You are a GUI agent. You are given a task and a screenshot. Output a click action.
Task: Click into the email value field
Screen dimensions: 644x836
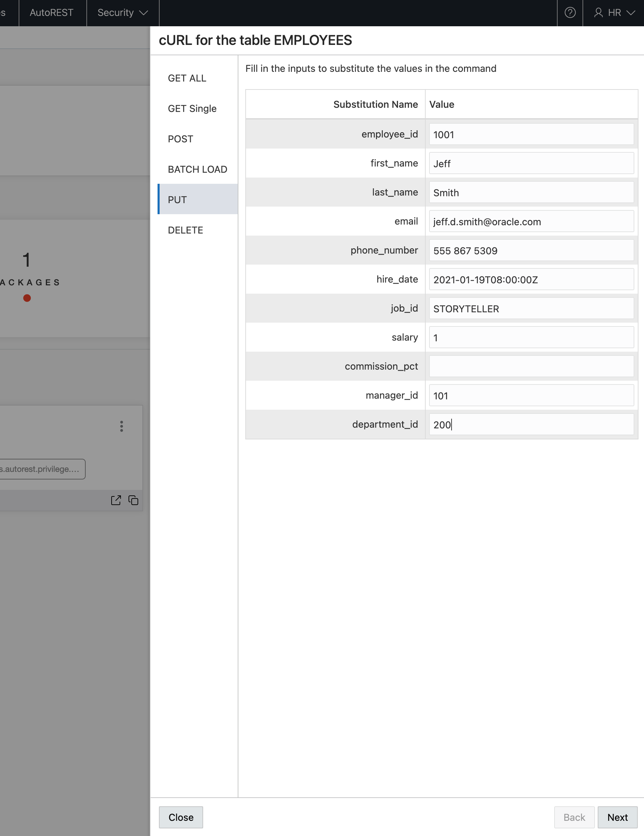531,222
